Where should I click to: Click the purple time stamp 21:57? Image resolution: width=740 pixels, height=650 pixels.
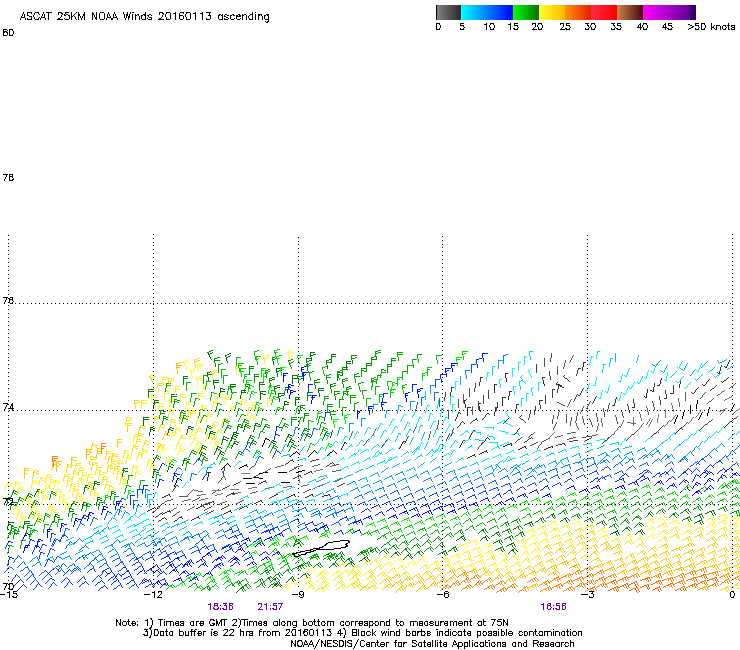point(270,607)
